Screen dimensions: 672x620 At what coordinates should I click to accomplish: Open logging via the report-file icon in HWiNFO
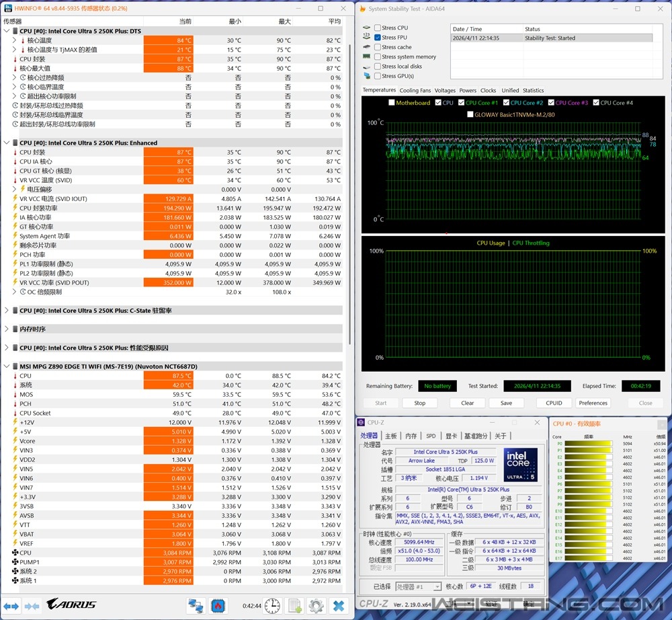(294, 606)
